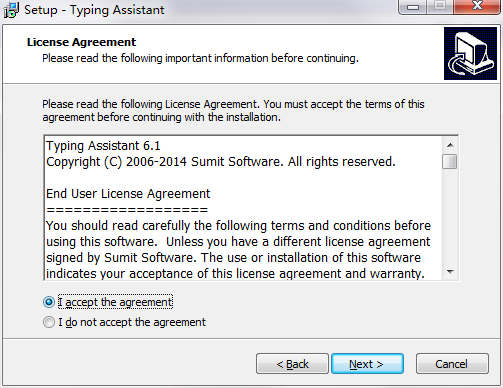This screenshot has height=388, width=503.
Task: Click the 'I accept the agreement' label
Action: [115, 302]
